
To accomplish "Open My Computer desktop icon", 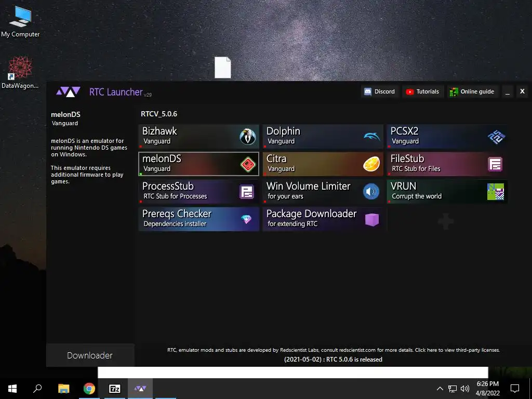I will (x=20, y=22).
